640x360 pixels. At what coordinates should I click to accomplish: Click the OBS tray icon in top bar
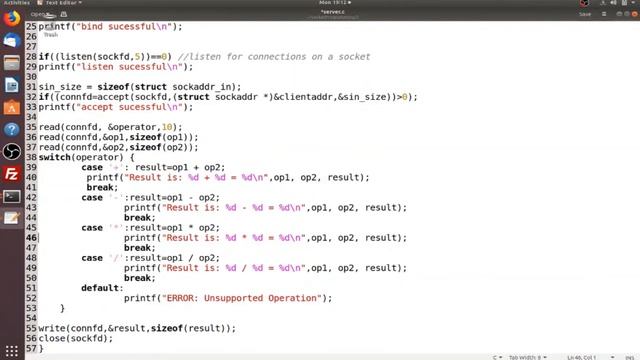pyautogui.click(x=584, y=3)
